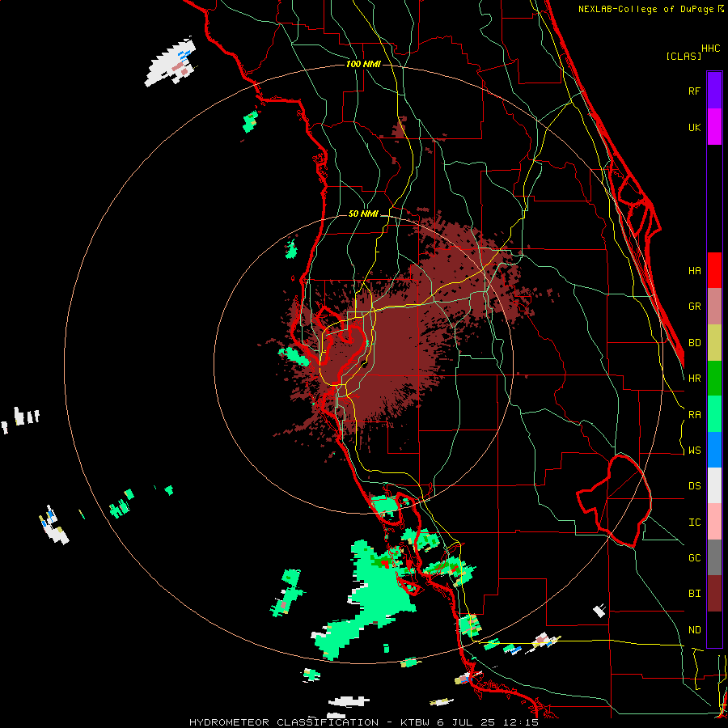Click the 'GC' legend label
Screen dimensions: 728x728
click(694, 558)
